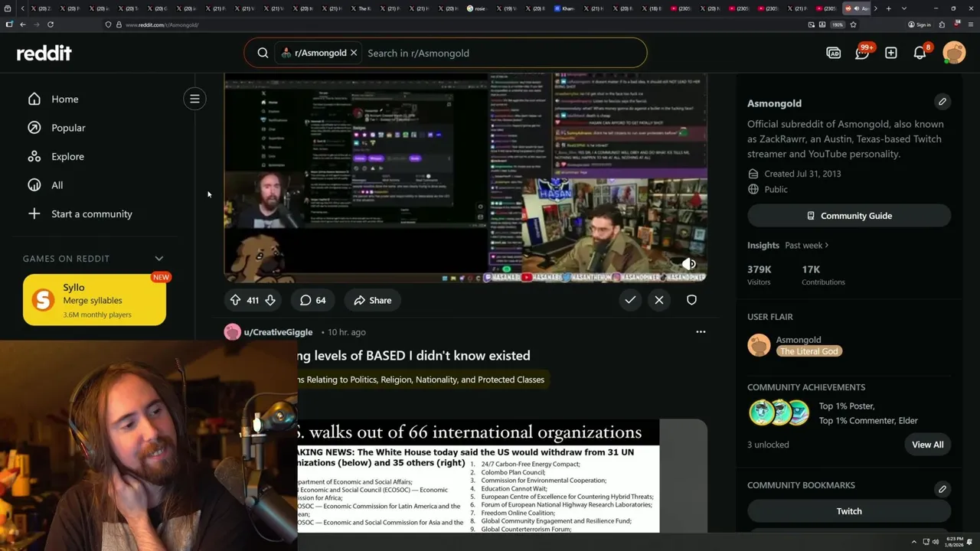980x551 pixels.
Task: Create a new post with plus icon
Action: 891,53
